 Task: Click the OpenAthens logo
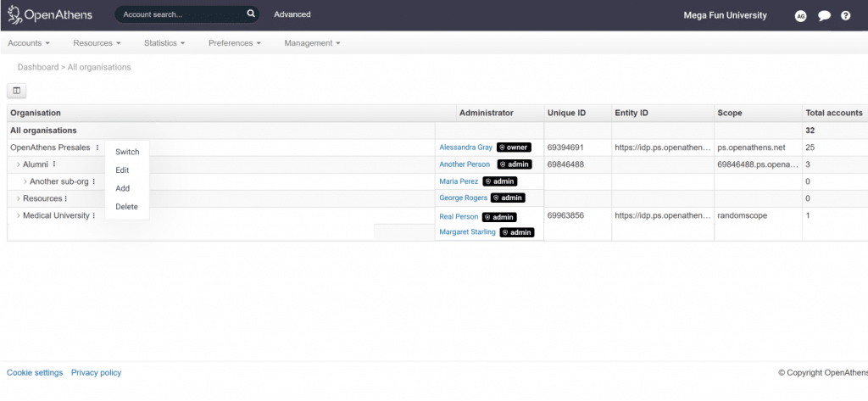[x=50, y=14]
